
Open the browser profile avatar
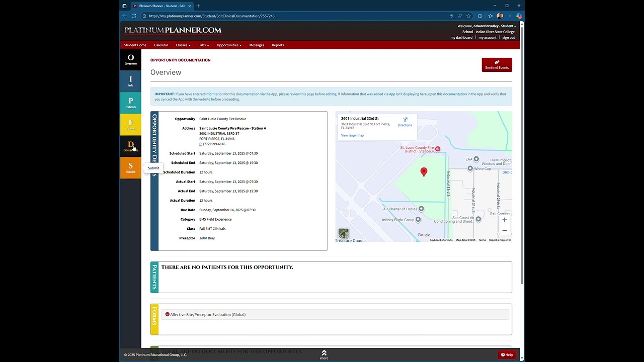point(500,16)
